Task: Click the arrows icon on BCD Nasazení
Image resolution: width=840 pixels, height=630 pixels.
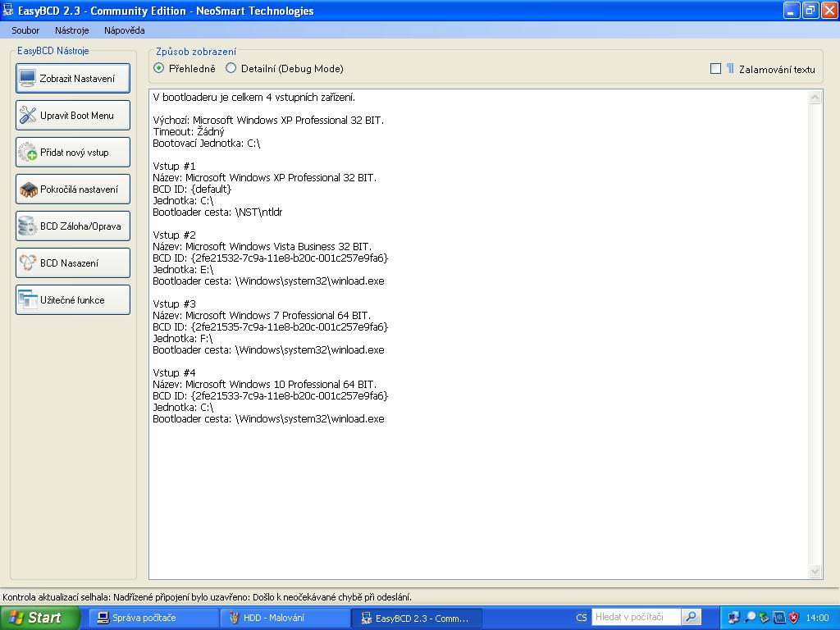Action: 27,262
